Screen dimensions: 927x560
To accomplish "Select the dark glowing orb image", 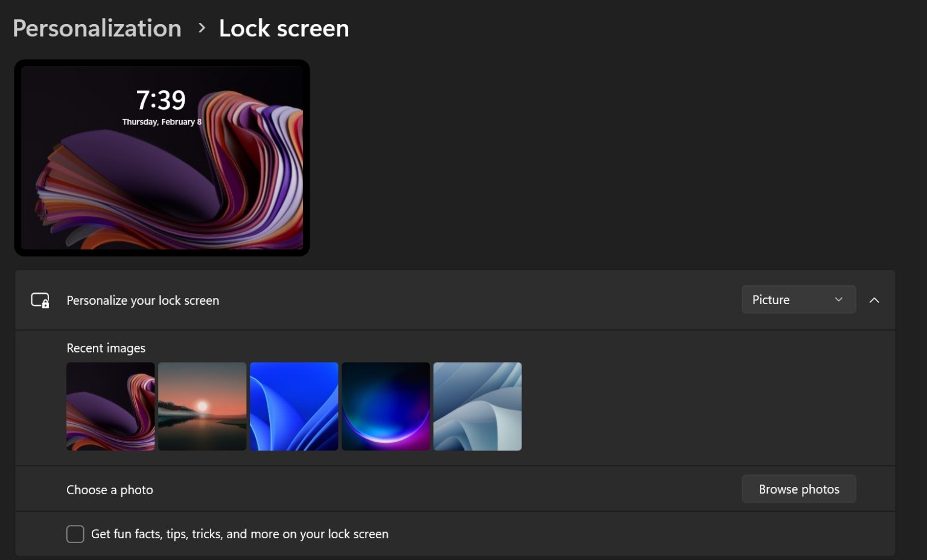I will point(386,406).
